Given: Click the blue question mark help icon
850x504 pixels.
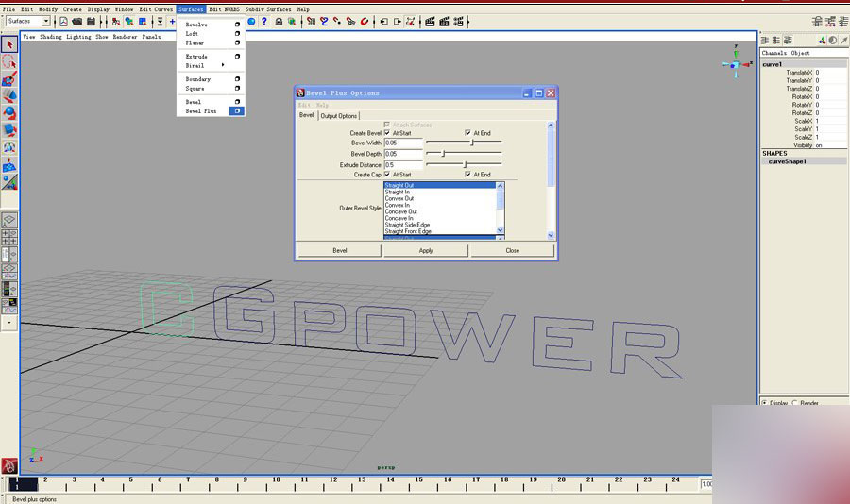Looking at the screenshot, I should (263, 21).
